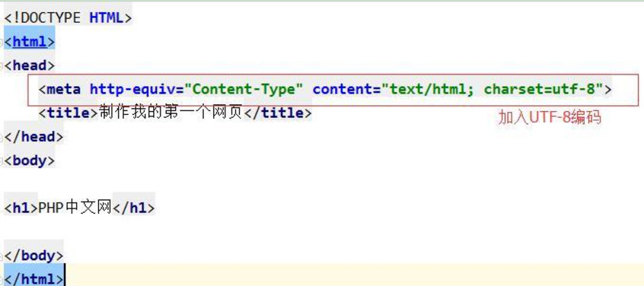Image resolution: width=644 pixels, height=286 pixels.
Task: Click the meta tag name
Action: pos(64,89)
